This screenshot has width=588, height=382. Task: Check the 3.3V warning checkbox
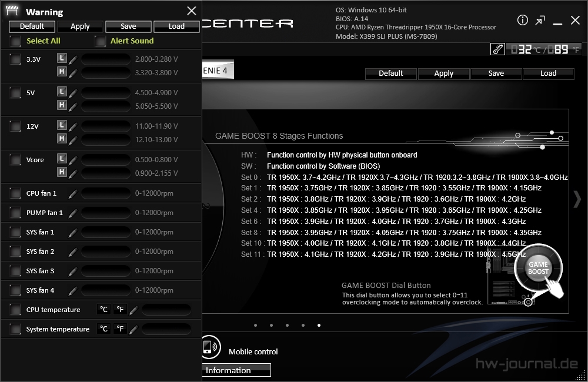click(x=15, y=59)
